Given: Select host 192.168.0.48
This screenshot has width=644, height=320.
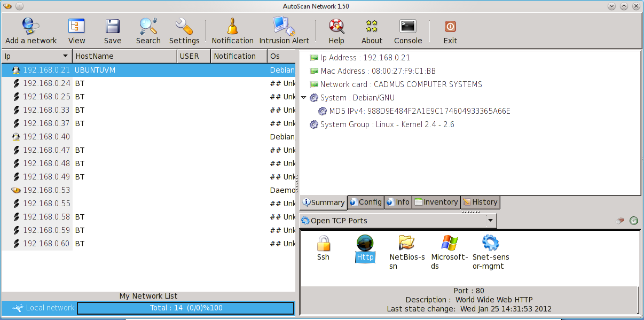Looking at the screenshot, I should coord(148,163).
